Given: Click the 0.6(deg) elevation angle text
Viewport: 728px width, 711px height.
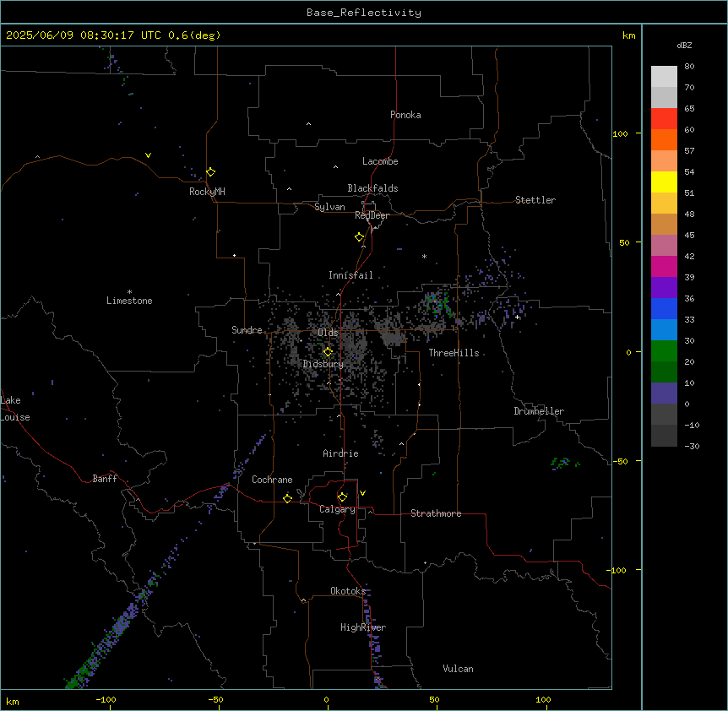Looking at the screenshot, I should click(x=194, y=35).
